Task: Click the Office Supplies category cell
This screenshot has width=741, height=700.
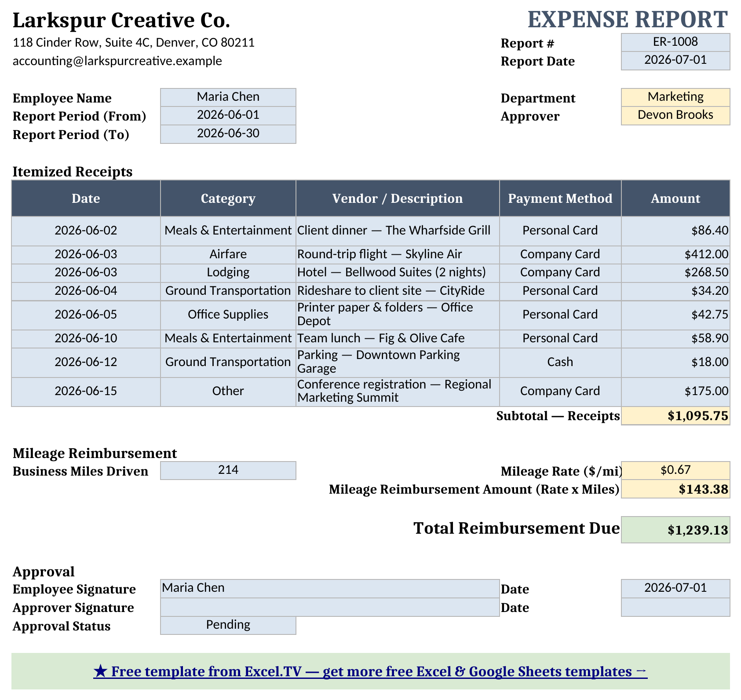Action: [228, 315]
